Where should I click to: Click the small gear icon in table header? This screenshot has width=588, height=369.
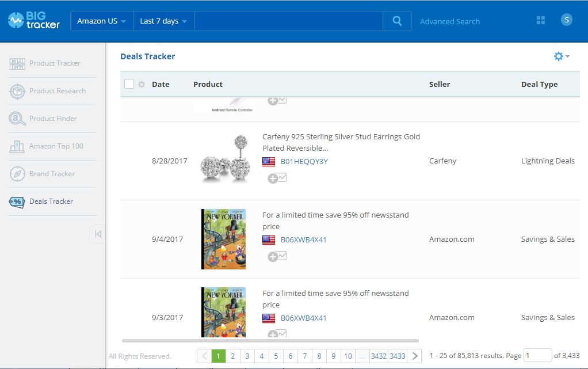(x=142, y=85)
